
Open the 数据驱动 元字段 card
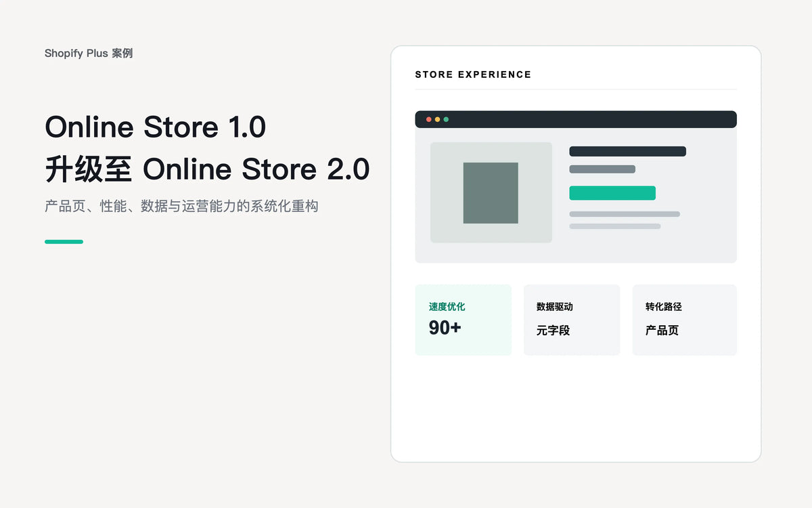click(x=572, y=320)
